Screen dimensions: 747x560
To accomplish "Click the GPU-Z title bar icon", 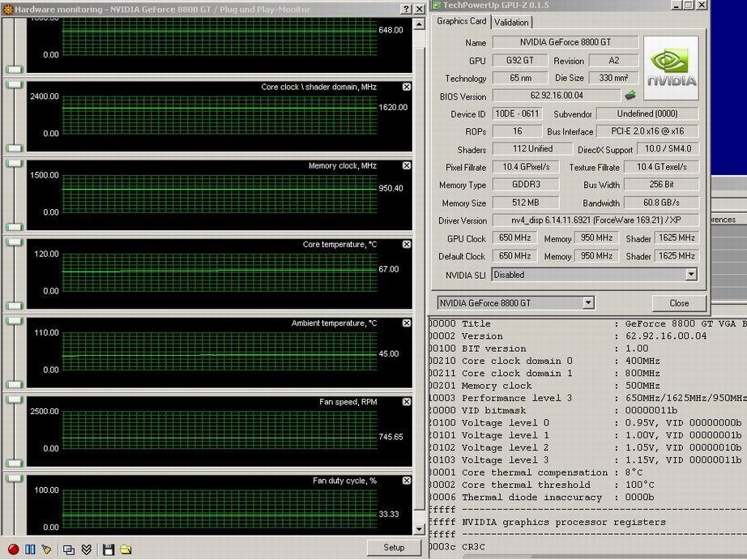I will (437, 5).
